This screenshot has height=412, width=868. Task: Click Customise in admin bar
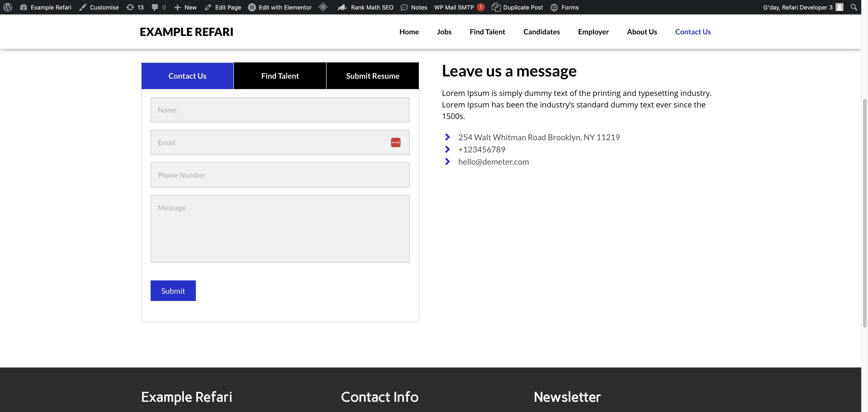[99, 7]
